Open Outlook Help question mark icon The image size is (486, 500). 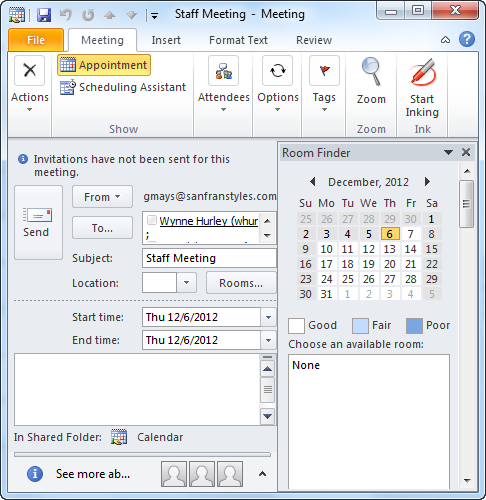tap(467, 39)
